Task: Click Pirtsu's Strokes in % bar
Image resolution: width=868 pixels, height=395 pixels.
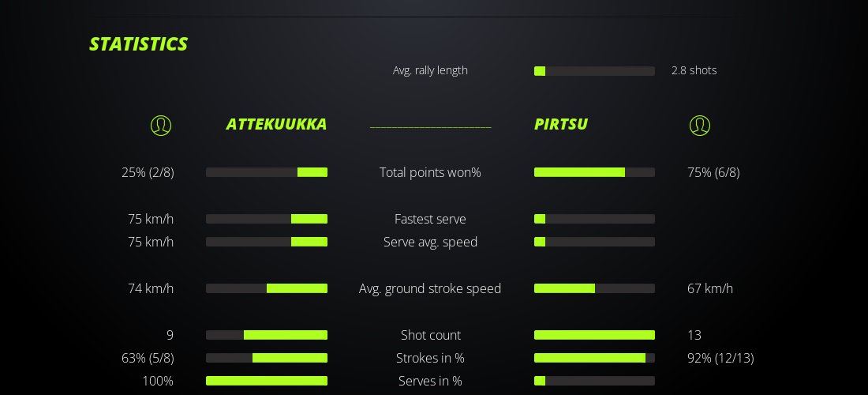Action: coord(594,358)
